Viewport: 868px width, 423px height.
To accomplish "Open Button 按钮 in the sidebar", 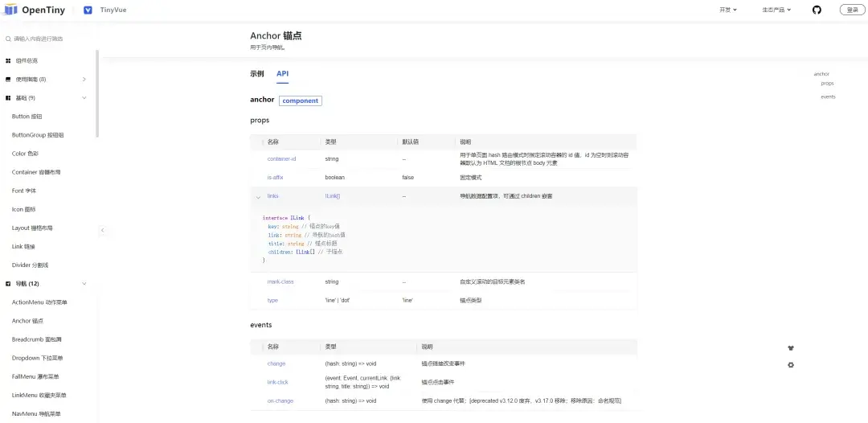I will click(x=27, y=117).
